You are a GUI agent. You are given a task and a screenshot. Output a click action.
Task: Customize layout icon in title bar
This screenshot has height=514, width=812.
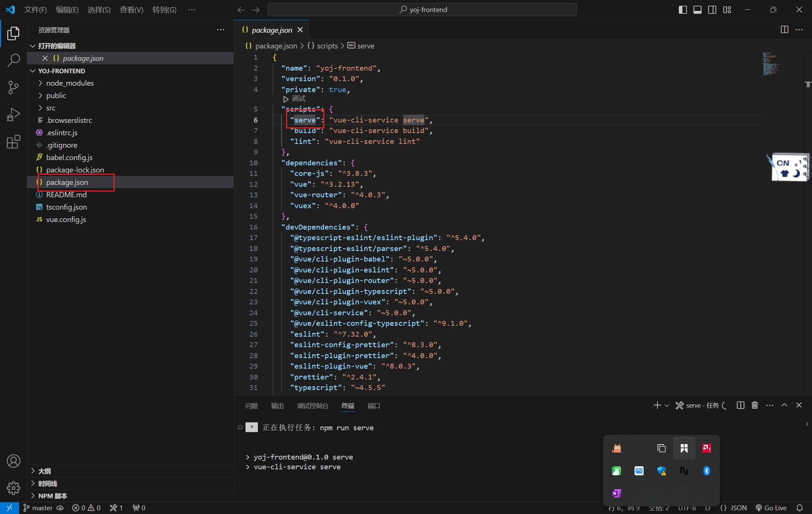click(727, 10)
